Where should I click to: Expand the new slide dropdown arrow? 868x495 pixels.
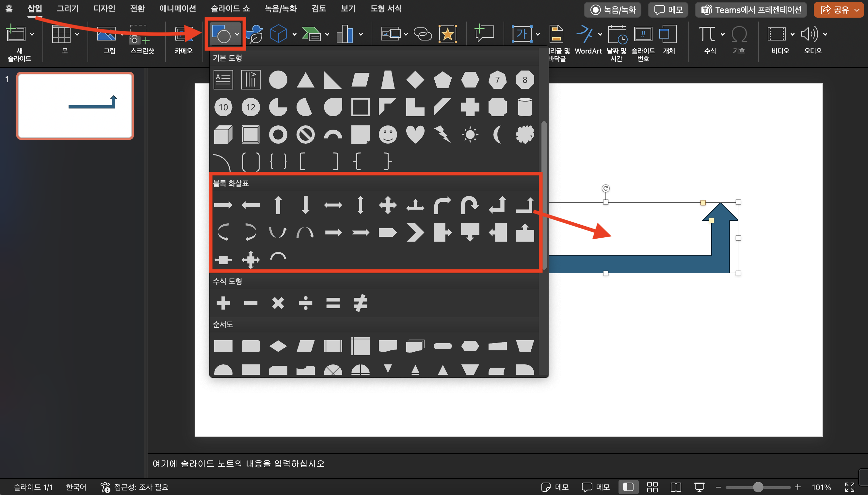click(32, 34)
